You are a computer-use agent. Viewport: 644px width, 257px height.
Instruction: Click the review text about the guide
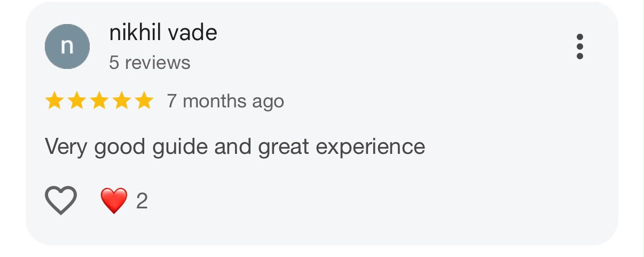coord(235,146)
